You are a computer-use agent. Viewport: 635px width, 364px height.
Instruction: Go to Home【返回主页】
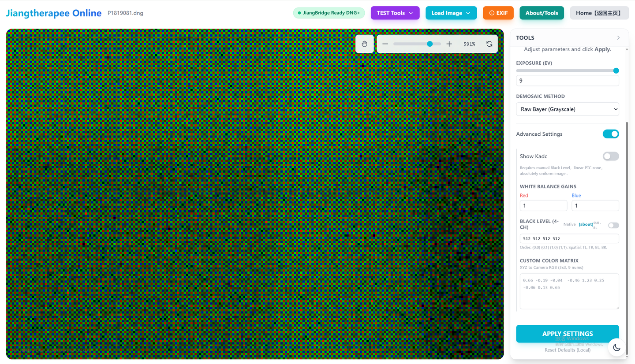tap(599, 13)
